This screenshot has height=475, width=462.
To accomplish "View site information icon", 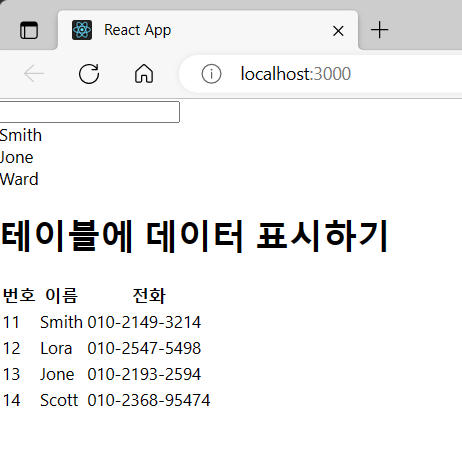I will point(211,74).
